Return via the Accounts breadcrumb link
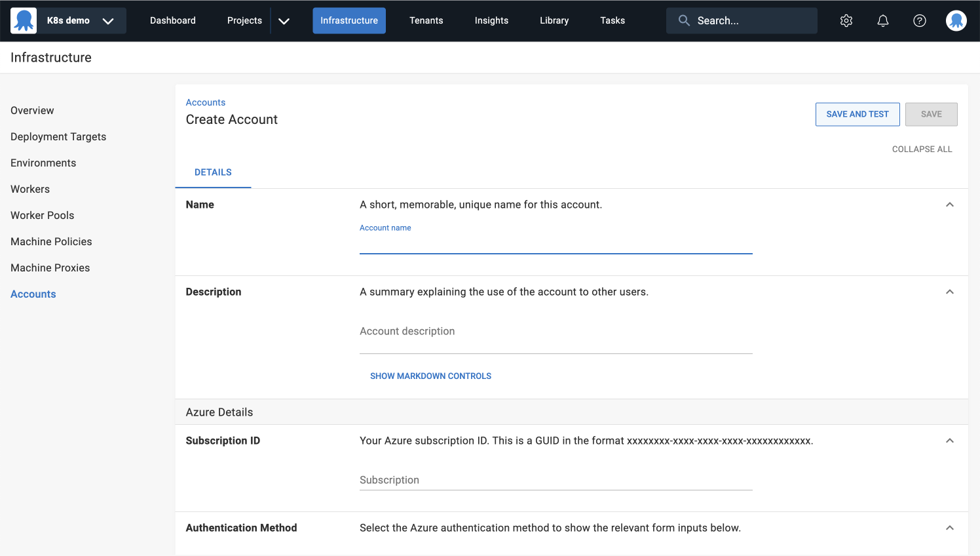Viewport: 980px width, 556px height. pyautogui.click(x=205, y=102)
